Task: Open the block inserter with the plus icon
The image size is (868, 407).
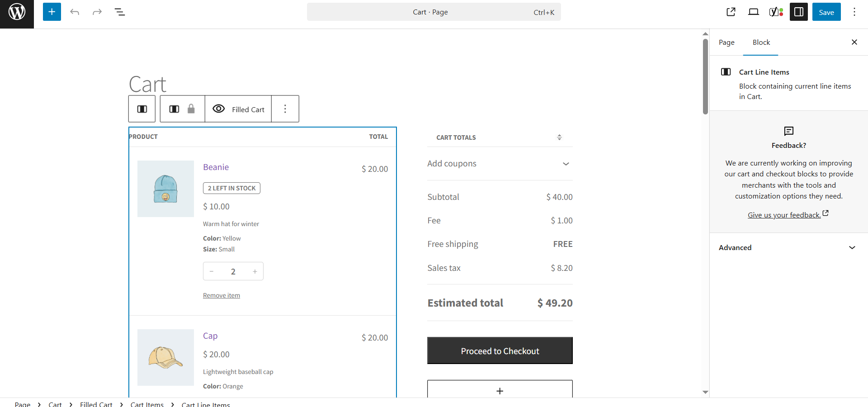Action: 52,12
